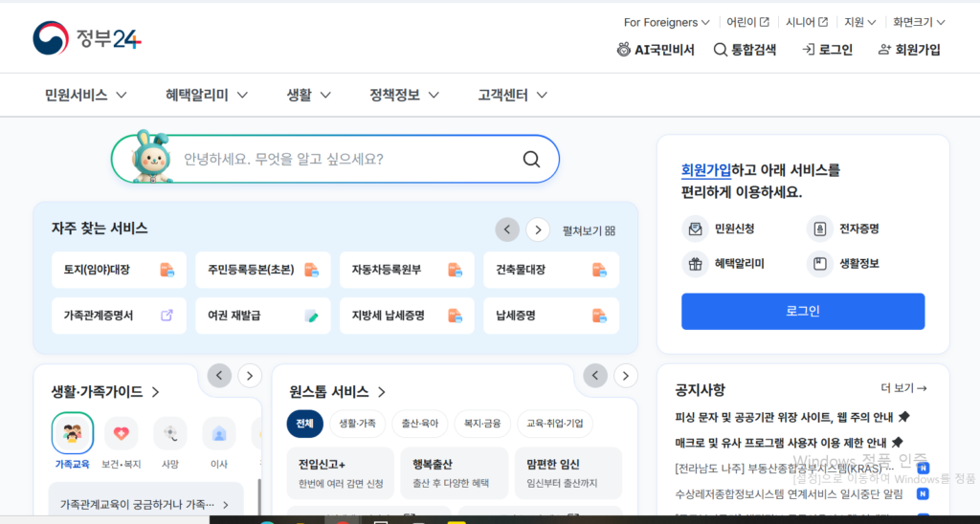Image resolution: width=980 pixels, height=524 pixels.
Task: Select the 이사 guide icon
Action: [x=219, y=433]
